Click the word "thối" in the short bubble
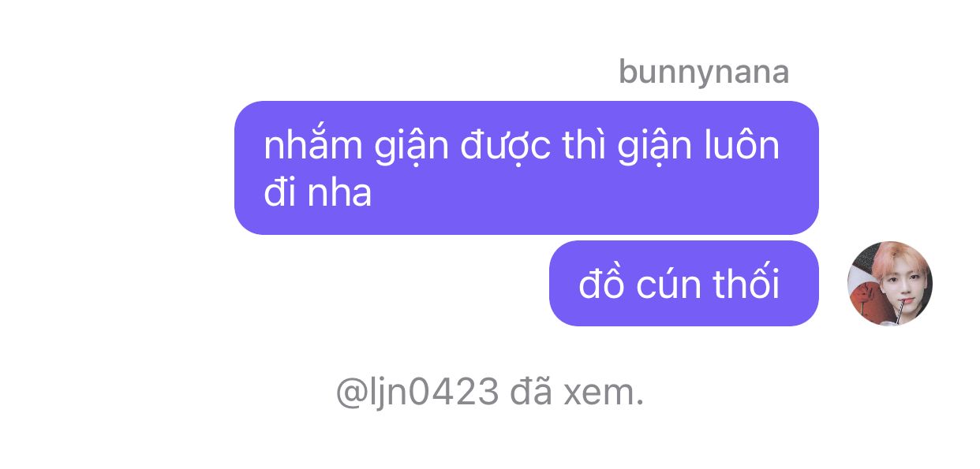Image resolution: width=980 pixels, height=469 pixels. click(x=746, y=284)
